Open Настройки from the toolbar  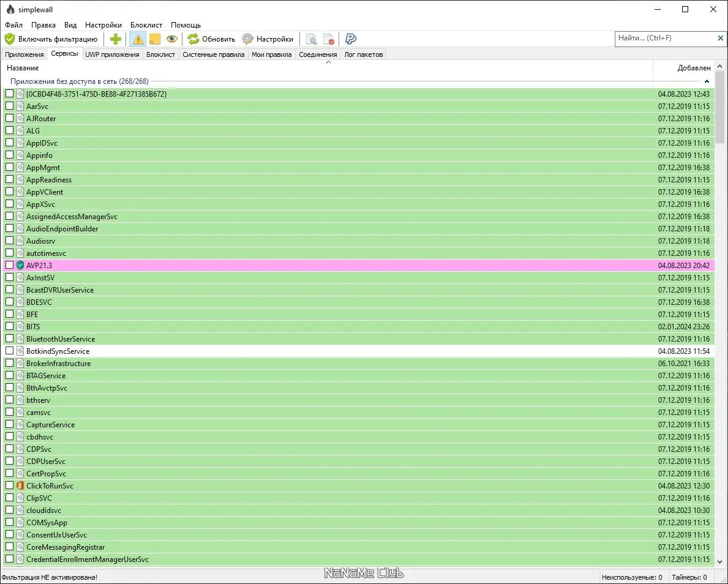coord(268,39)
